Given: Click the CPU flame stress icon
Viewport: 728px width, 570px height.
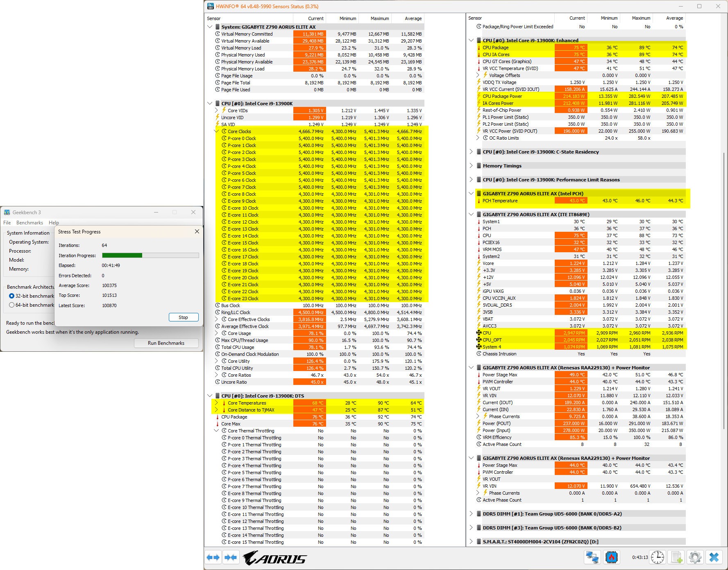Looking at the screenshot, I should click(611, 557).
